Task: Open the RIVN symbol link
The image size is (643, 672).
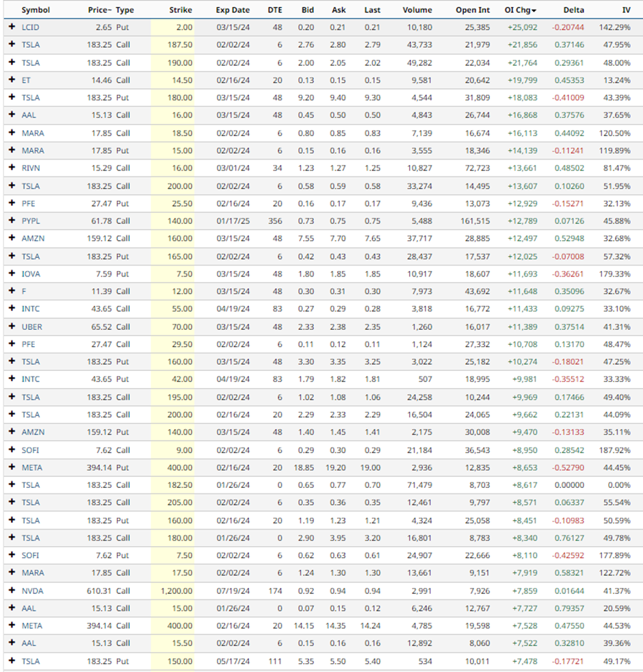Action: tap(31, 168)
